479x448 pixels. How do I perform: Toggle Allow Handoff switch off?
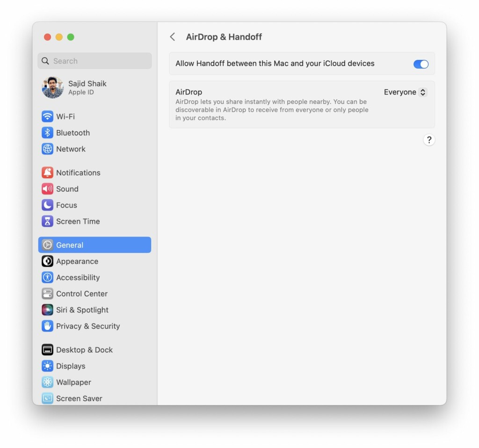point(421,64)
